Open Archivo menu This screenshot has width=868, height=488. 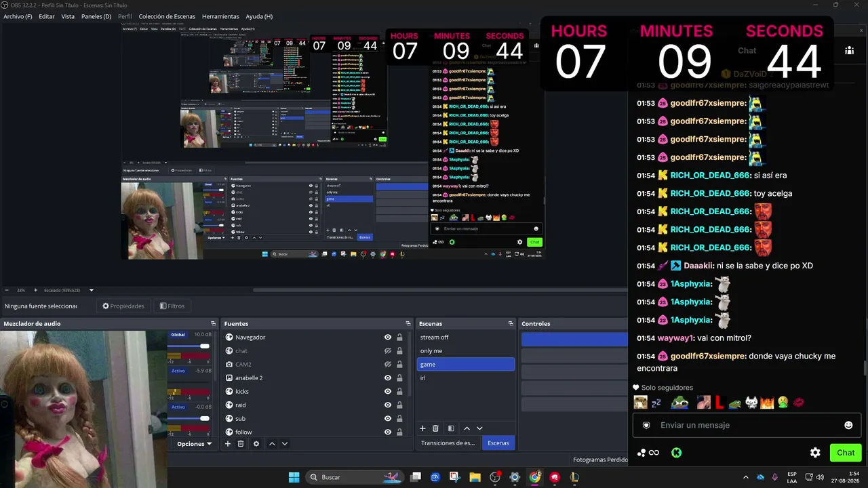click(x=18, y=16)
